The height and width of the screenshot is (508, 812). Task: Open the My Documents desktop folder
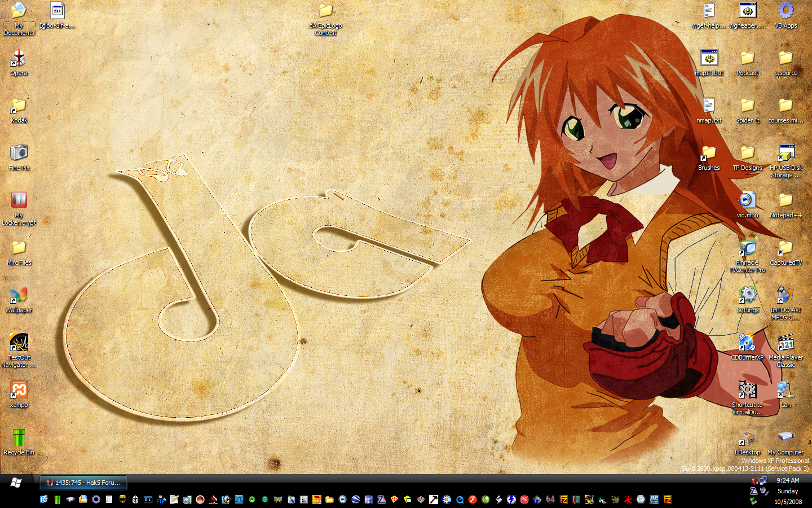(x=19, y=19)
